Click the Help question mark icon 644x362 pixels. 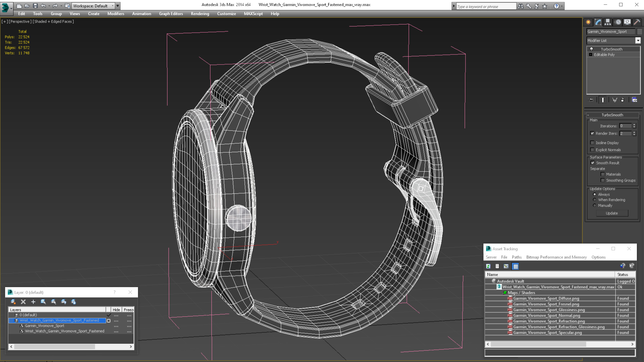click(x=556, y=6)
